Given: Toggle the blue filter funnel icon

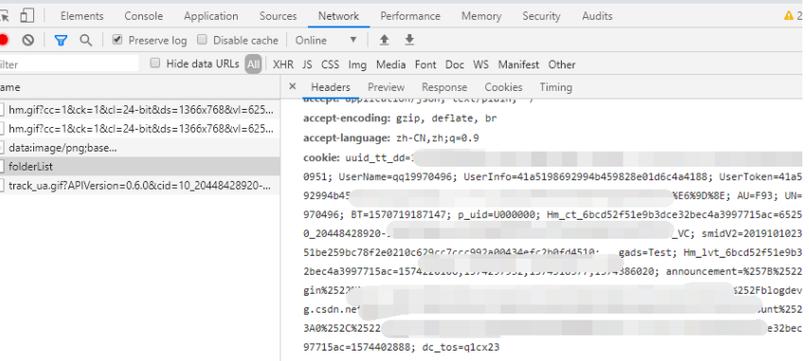Looking at the screenshot, I should tap(61, 40).
